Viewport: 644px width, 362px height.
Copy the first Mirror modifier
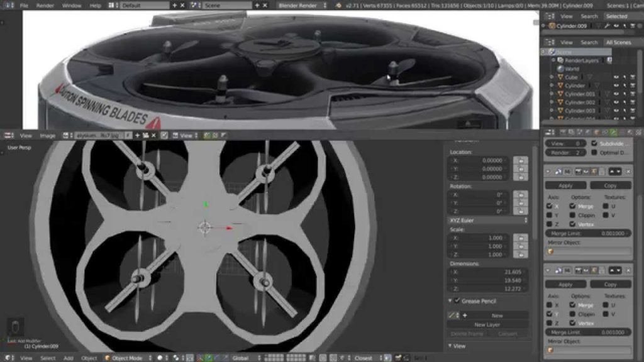[610, 185]
